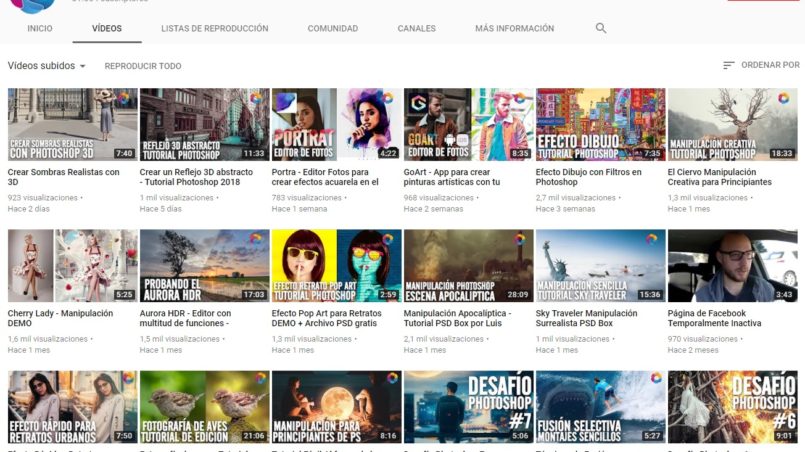Click the 28:09 duration badge
This screenshot has width=805, height=452.
click(518, 294)
